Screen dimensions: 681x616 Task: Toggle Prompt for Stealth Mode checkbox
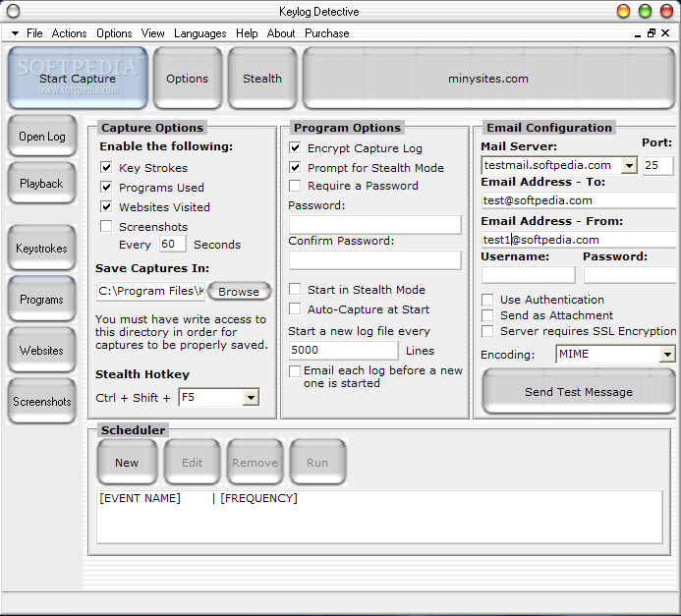(x=295, y=167)
